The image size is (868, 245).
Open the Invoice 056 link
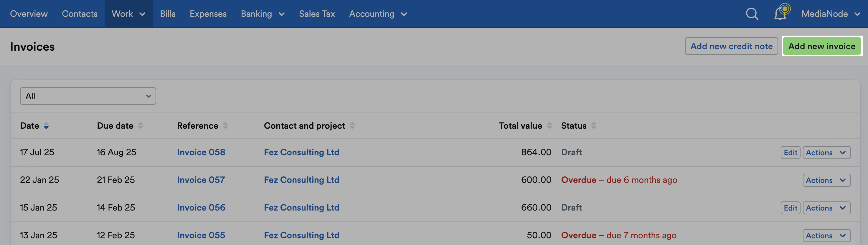(x=201, y=207)
